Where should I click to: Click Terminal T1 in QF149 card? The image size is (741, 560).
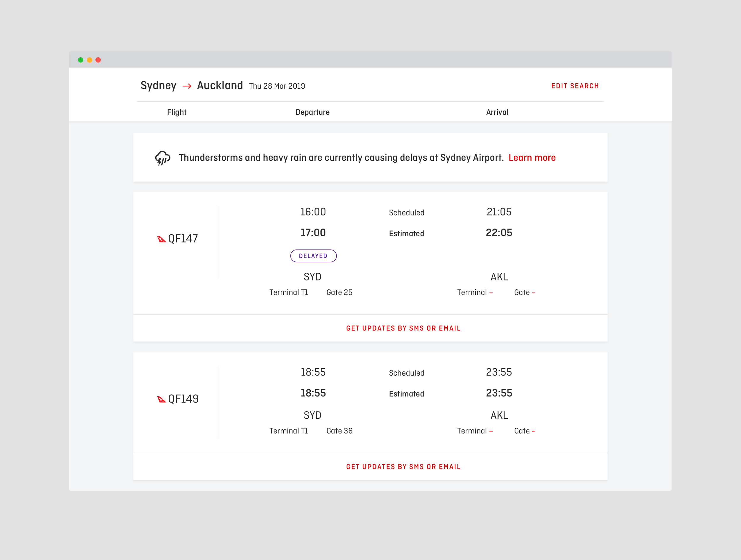click(x=289, y=431)
